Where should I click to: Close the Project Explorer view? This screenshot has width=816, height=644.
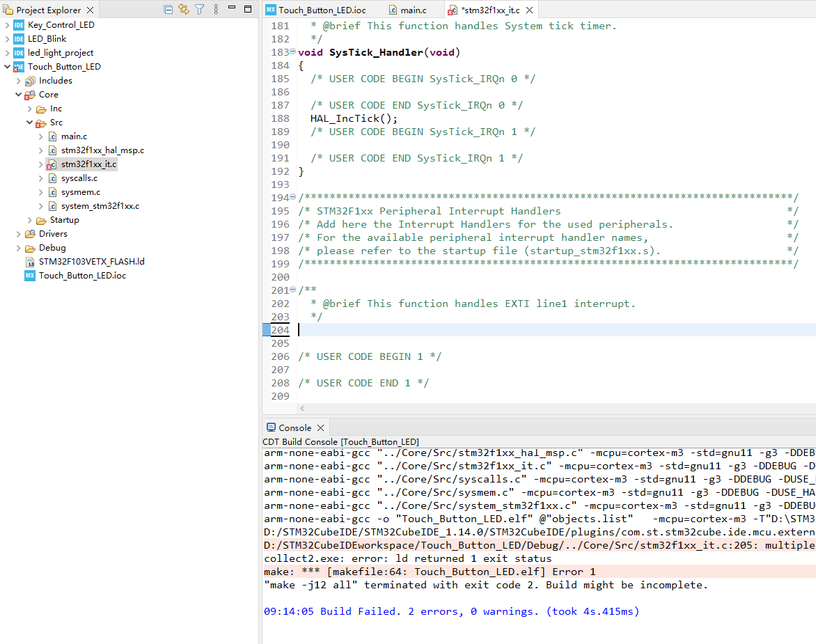click(x=90, y=10)
